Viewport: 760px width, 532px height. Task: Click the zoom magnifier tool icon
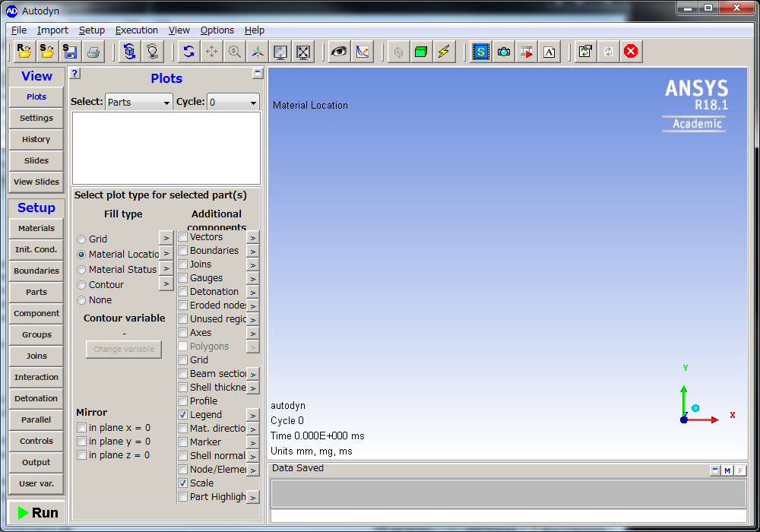(x=235, y=52)
